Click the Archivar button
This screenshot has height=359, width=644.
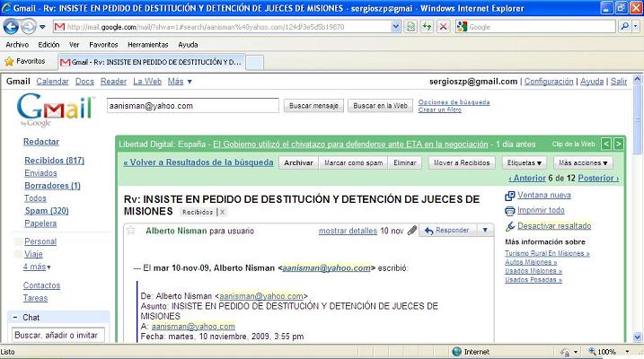click(298, 162)
